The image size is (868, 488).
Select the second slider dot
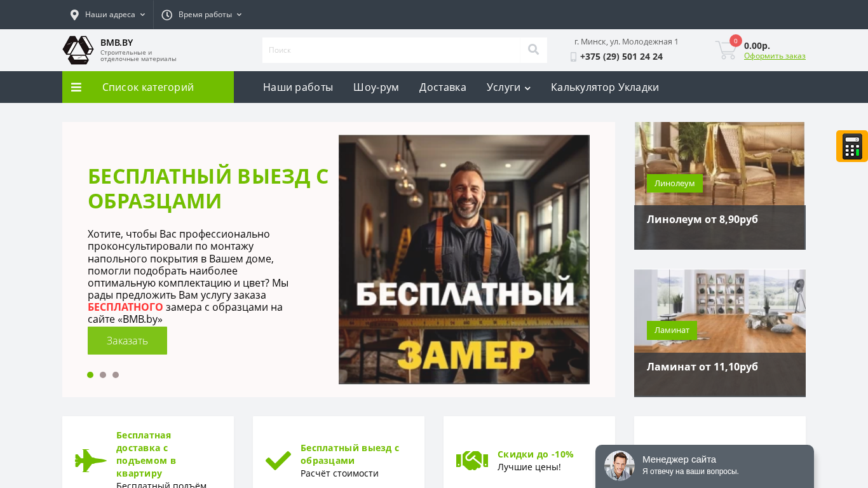[x=103, y=375]
